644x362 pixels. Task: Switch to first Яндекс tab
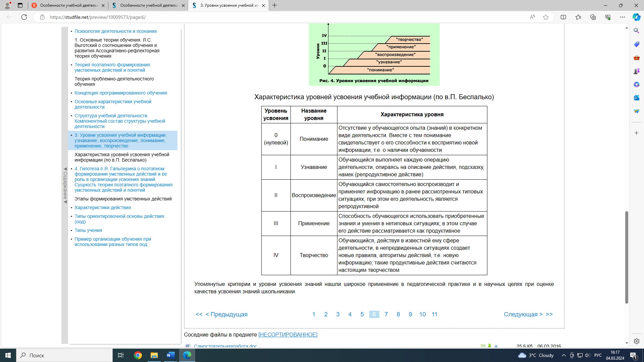pyautogui.click(x=68, y=5)
